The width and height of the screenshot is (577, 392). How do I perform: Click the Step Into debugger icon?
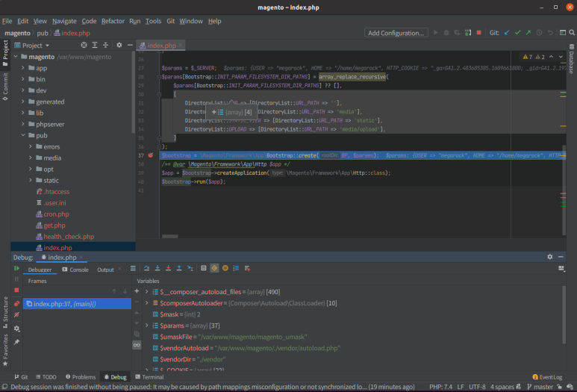pos(157,268)
